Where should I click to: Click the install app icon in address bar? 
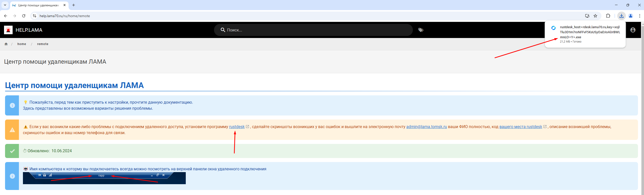coord(587,16)
